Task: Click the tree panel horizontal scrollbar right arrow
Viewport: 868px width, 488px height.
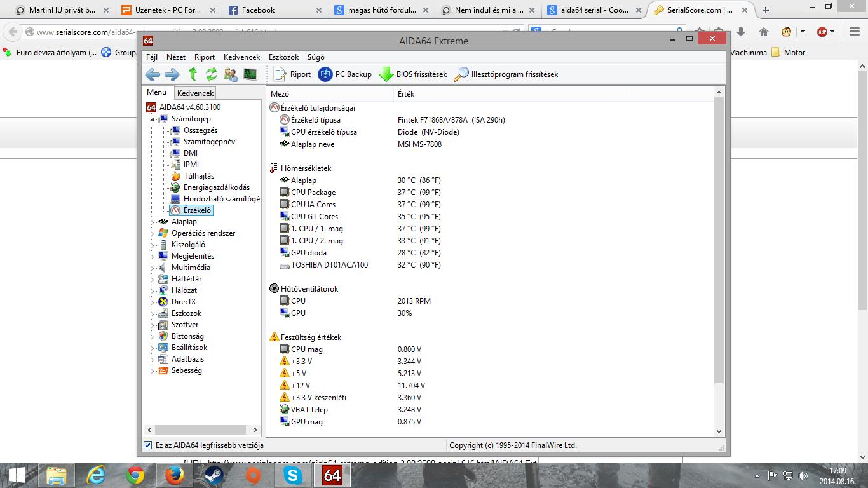Action: 255,430
